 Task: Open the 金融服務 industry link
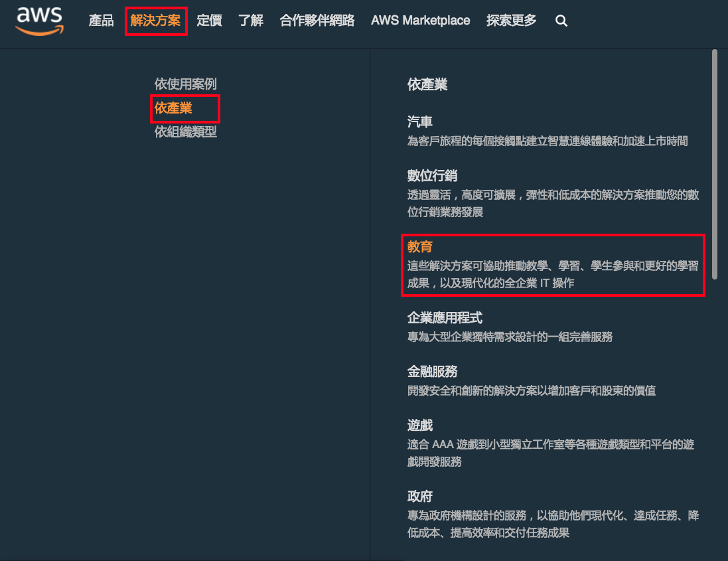tap(432, 372)
